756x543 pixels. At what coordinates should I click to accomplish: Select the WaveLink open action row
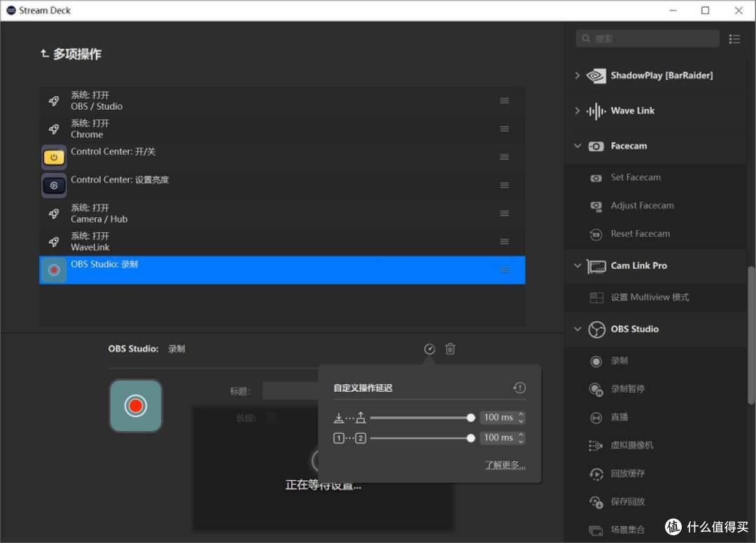[282, 241]
